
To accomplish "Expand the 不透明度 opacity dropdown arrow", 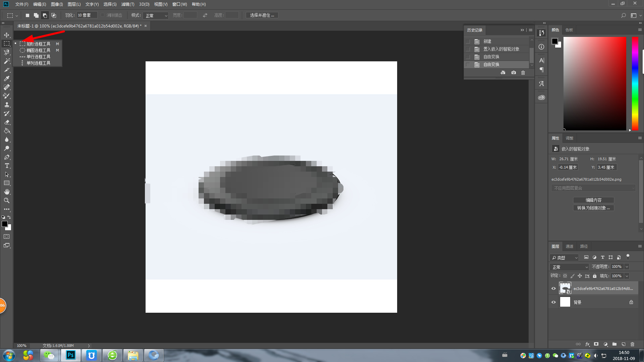I will pyautogui.click(x=627, y=267).
